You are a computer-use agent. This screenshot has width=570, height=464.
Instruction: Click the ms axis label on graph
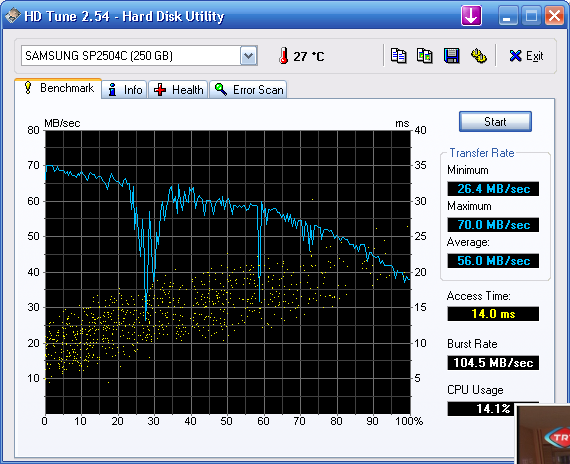pyautogui.click(x=402, y=124)
